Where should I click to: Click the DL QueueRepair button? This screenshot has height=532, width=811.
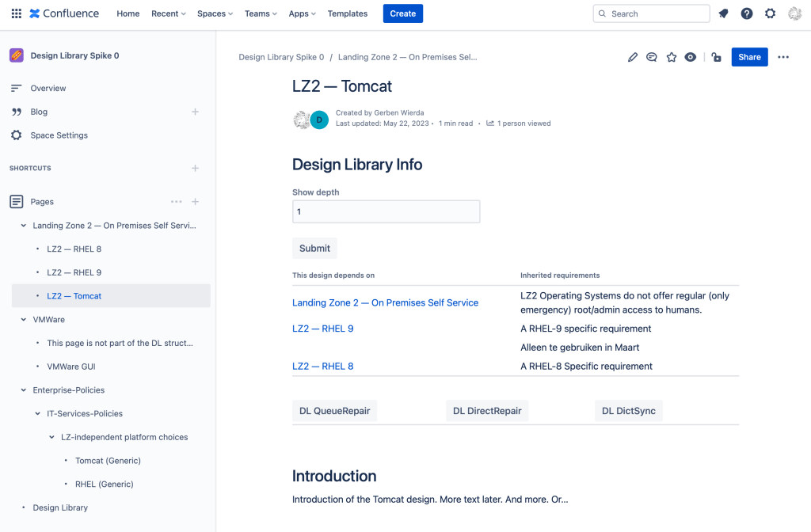[334, 411]
